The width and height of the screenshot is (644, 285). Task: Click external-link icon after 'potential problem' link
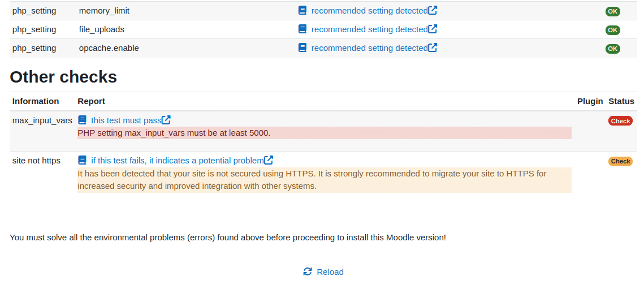269,161
